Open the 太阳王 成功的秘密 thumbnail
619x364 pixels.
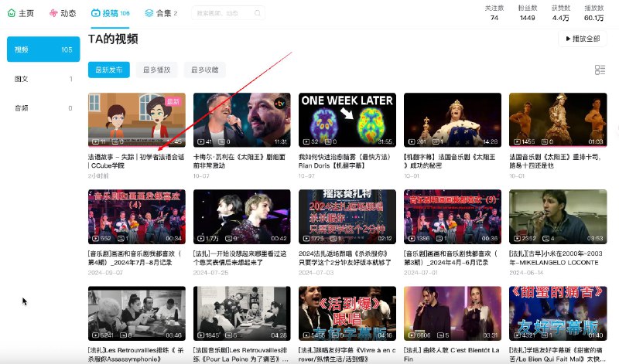tap(453, 120)
